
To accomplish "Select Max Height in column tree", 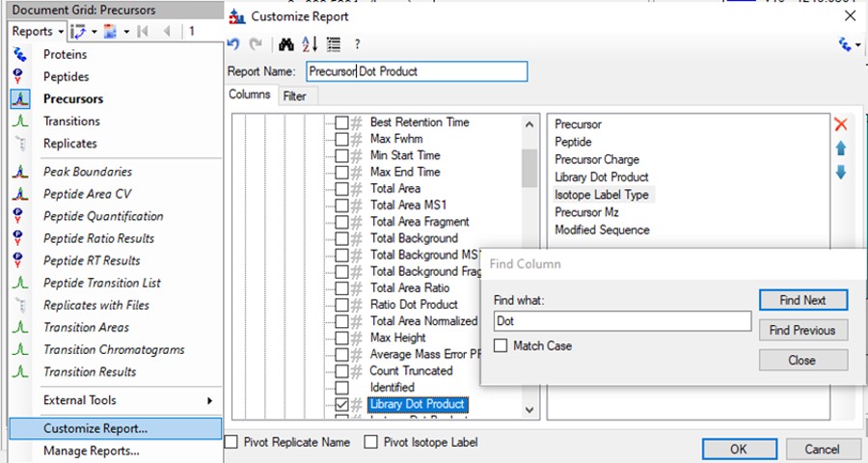I will pyautogui.click(x=398, y=338).
